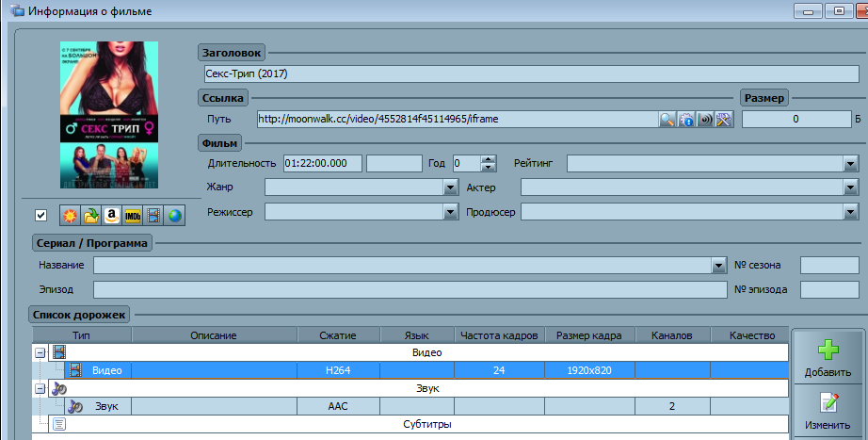Toggle the checkbox below the movie poster
Viewport: 868px width, 440px height.
tap(40, 216)
